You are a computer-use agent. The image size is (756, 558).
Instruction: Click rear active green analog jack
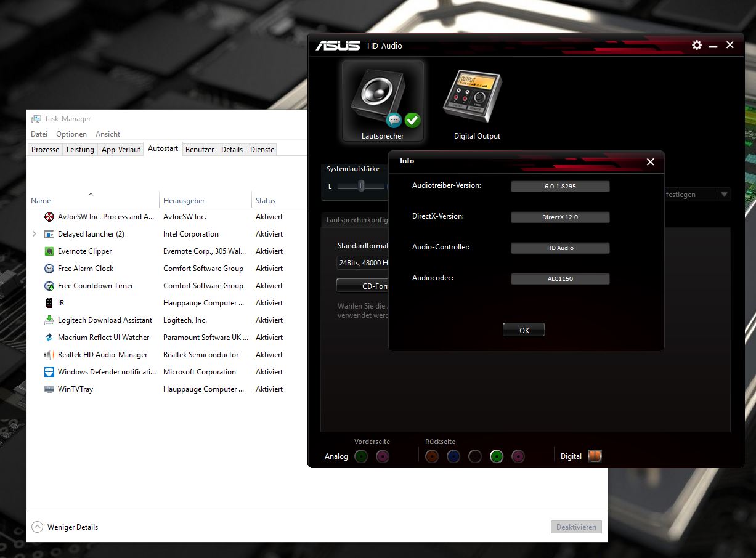(497, 456)
